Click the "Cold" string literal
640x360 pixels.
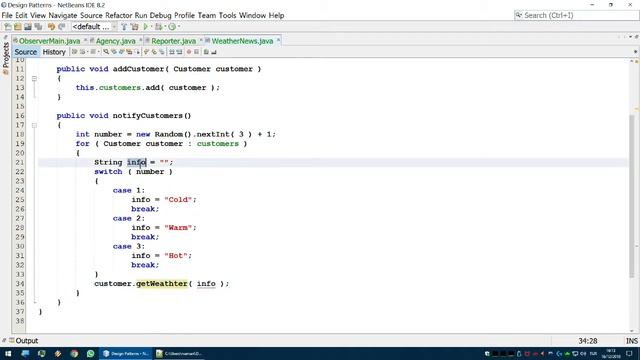[x=178, y=200]
